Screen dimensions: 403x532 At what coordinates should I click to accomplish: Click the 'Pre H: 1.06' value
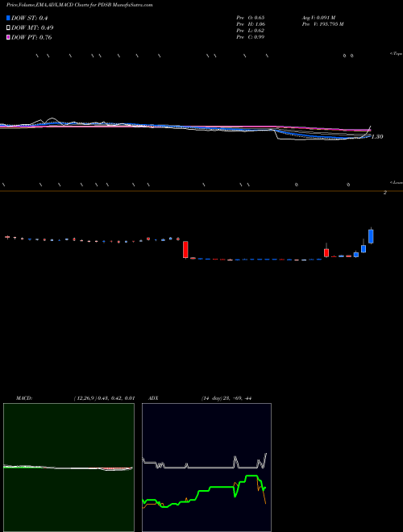pos(251,24)
